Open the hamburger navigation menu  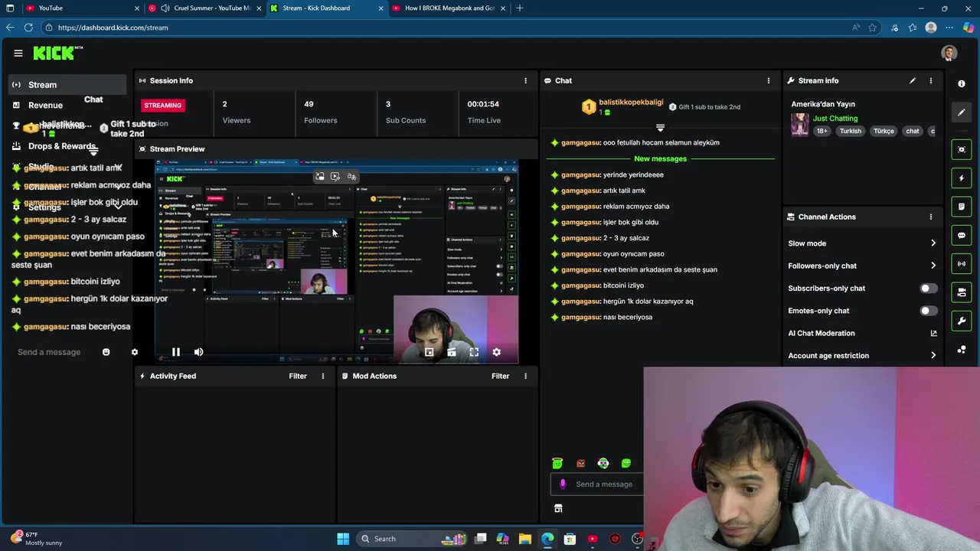[18, 53]
